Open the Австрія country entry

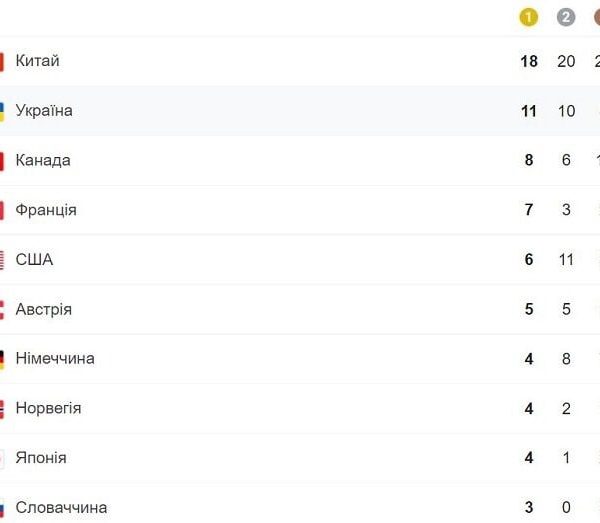point(44,310)
